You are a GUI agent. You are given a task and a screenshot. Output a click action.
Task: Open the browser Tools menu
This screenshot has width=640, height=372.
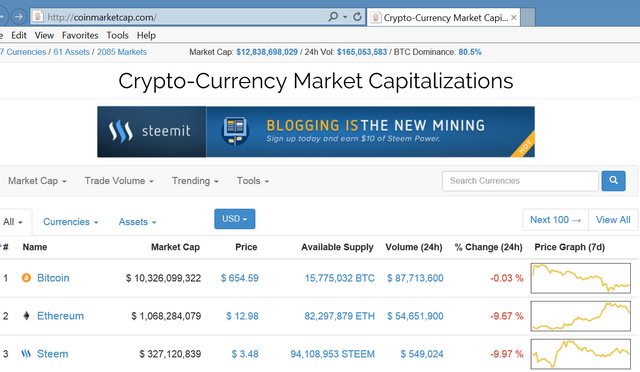(x=118, y=36)
